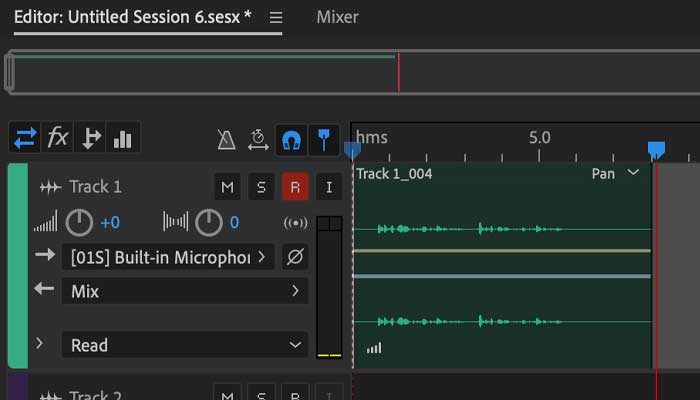
Task: Open the Editor panel menu icon
Action: tap(276, 17)
